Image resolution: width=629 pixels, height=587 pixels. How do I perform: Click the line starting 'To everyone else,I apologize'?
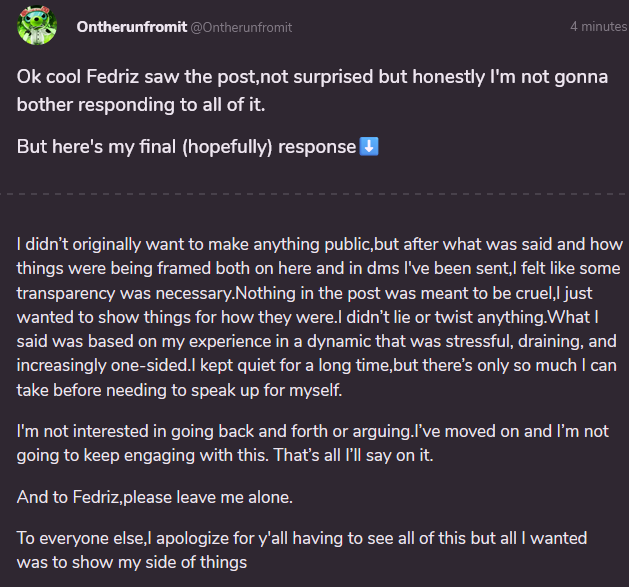pyautogui.click(x=302, y=538)
